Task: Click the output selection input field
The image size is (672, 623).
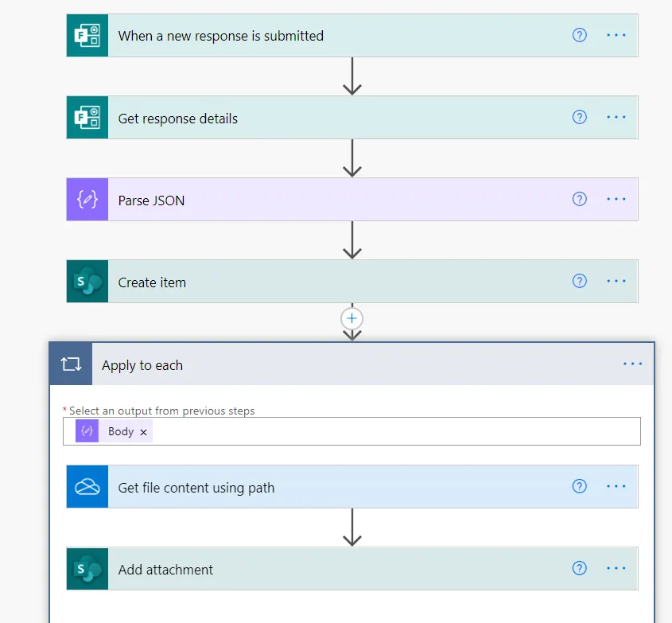Action: tap(358, 431)
